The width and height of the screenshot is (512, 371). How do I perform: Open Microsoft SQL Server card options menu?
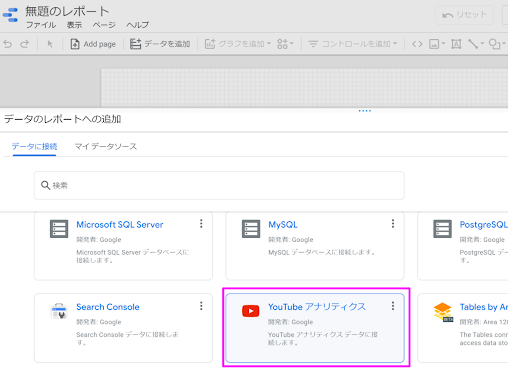click(201, 224)
